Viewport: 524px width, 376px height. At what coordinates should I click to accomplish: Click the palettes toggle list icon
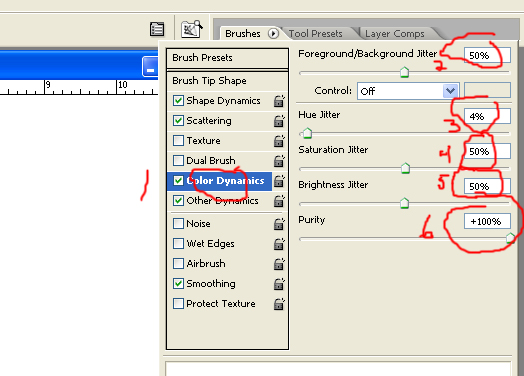tap(157, 29)
